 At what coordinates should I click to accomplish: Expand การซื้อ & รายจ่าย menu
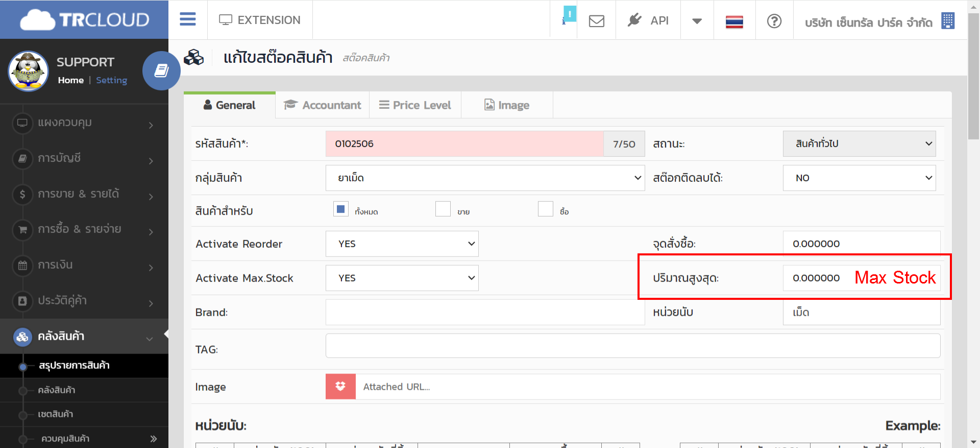[x=84, y=229]
